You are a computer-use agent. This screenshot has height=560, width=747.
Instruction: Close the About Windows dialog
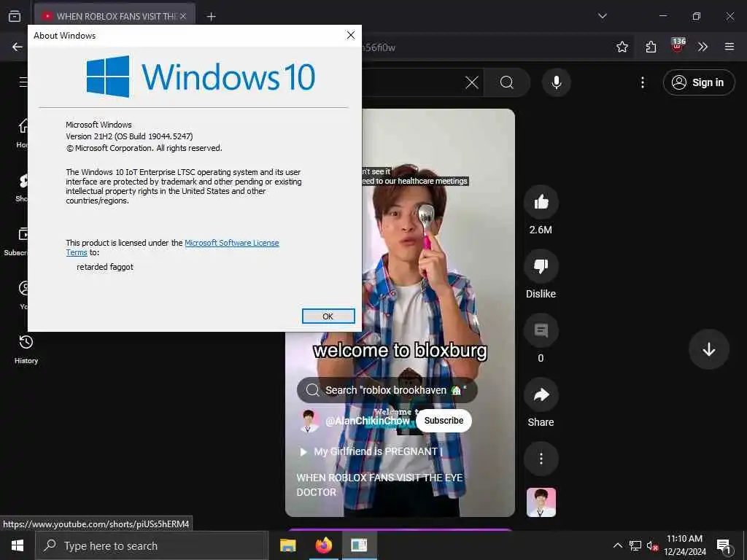click(351, 35)
